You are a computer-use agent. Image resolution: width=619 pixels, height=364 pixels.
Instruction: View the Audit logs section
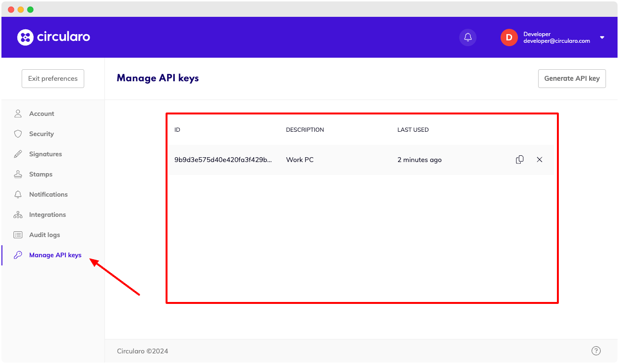[x=43, y=235]
